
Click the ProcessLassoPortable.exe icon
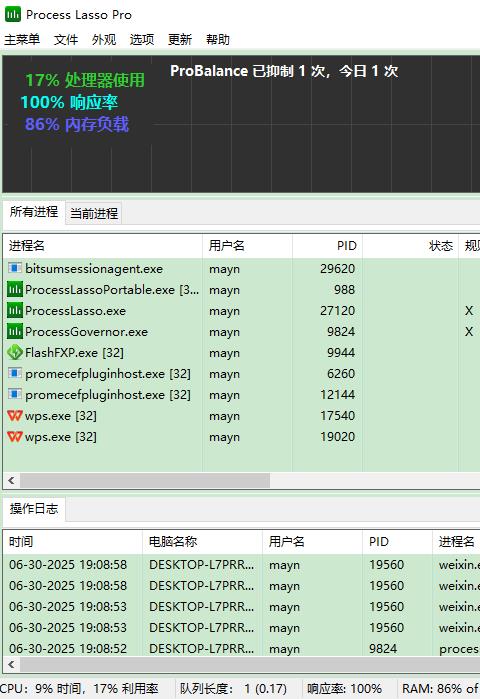(15, 290)
